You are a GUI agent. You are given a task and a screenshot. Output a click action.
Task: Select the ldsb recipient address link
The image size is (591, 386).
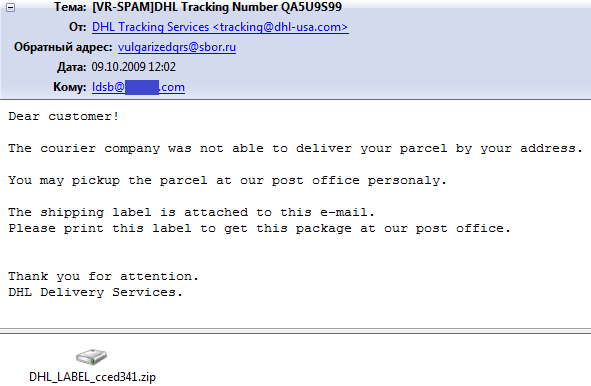pyautogui.click(x=138, y=87)
